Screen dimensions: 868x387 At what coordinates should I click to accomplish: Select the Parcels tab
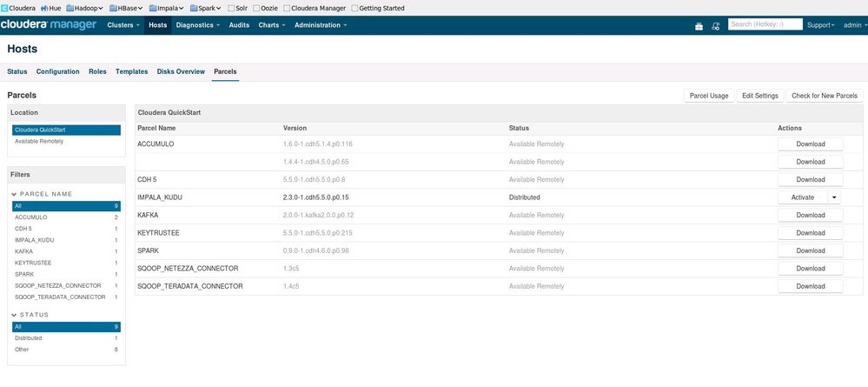pyautogui.click(x=225, y=71)
